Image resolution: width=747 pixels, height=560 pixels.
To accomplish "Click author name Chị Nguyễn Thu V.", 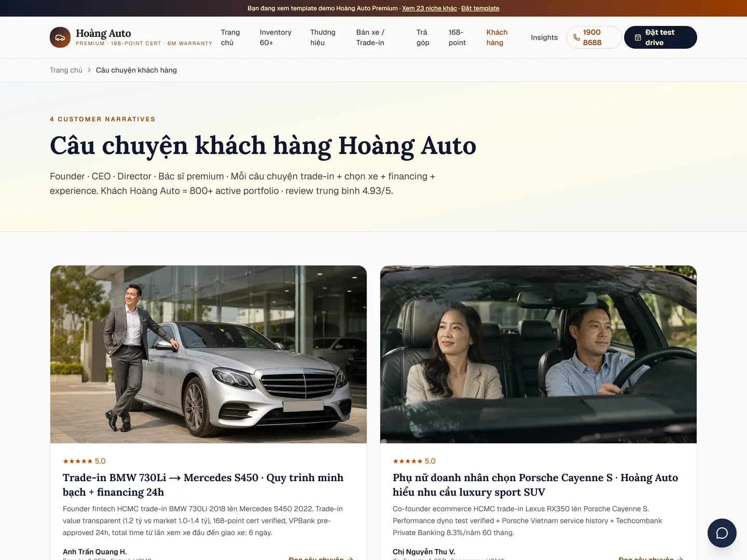I will coord(424,552).
